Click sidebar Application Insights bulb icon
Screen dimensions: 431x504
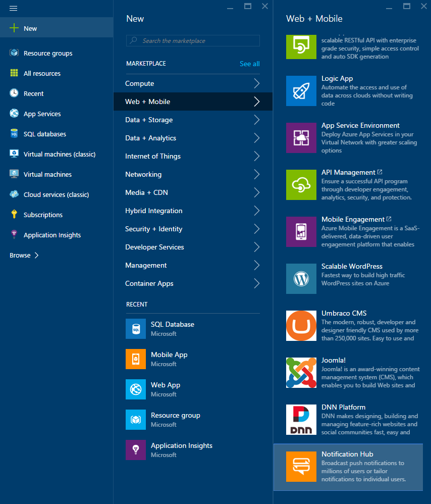(14, 235)
